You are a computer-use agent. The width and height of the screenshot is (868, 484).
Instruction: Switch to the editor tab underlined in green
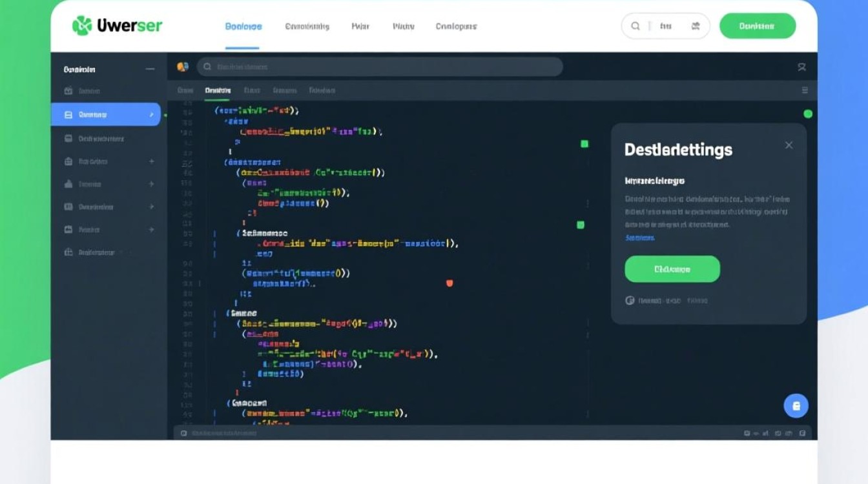(x=217, y=91)
